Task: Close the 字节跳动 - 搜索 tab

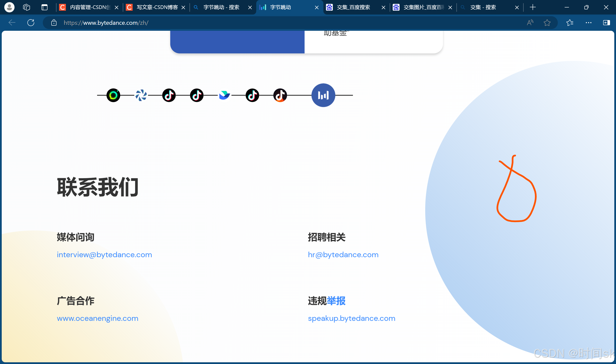Action: [x=250, y=8]
